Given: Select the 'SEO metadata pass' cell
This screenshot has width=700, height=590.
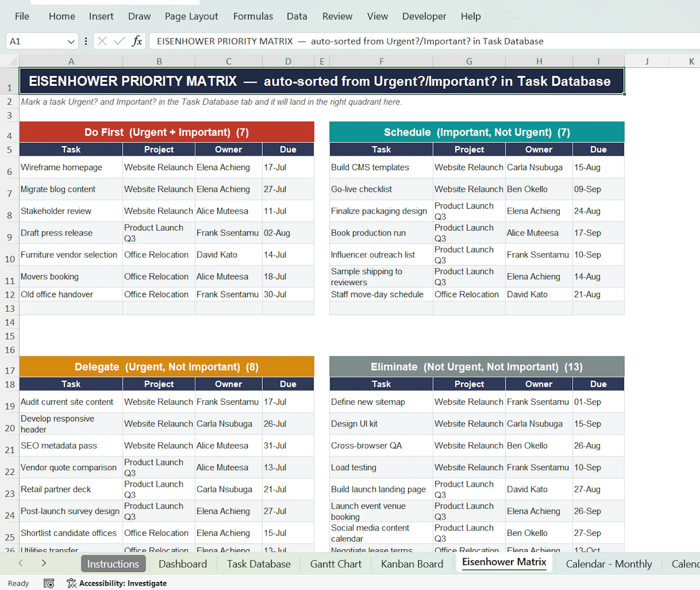Looking at the screenshot, I should pyautogui.click(x=71, y=446).
